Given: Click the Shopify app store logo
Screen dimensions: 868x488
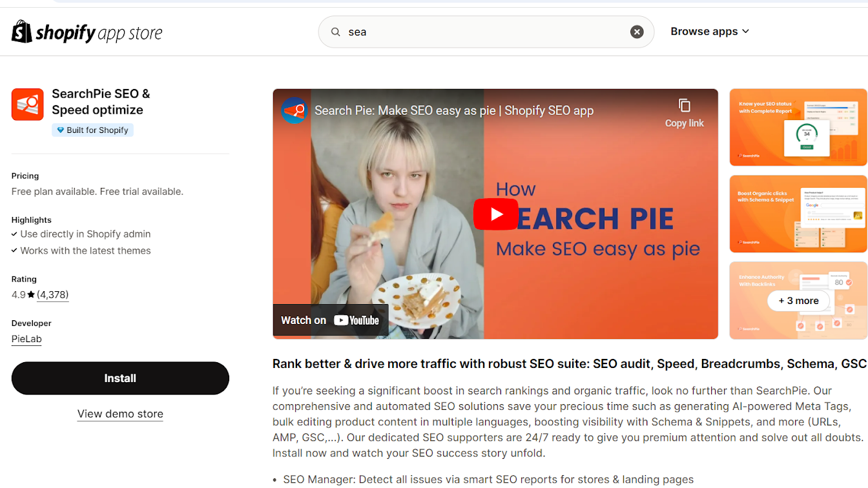Looking at the screenshot, I should (87, 32).
